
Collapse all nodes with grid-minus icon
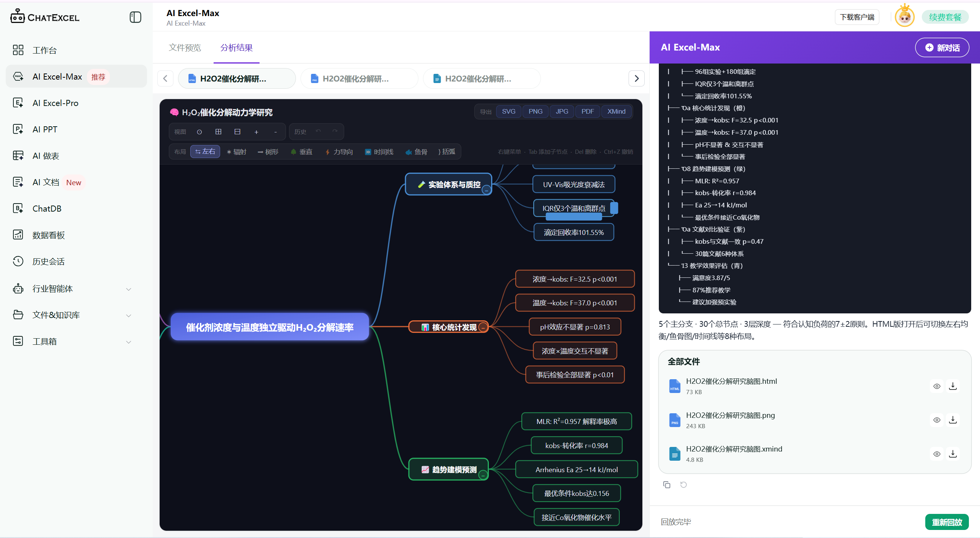237,132
